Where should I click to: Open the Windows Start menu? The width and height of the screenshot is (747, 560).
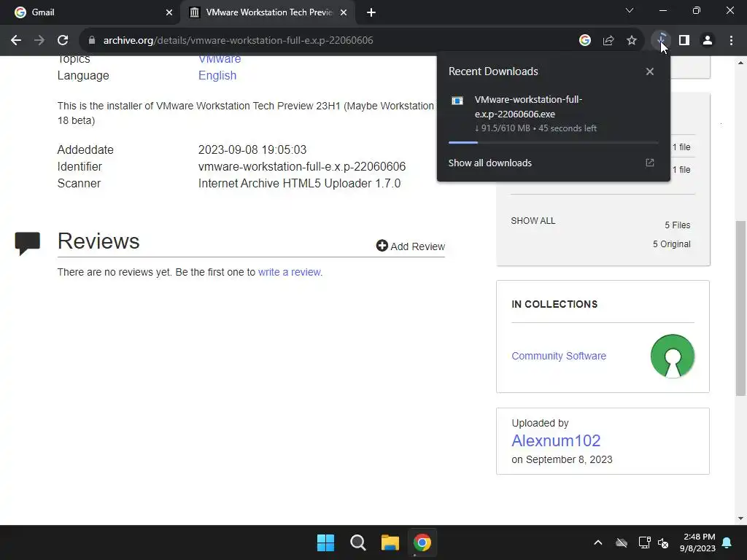pos(326,542)
